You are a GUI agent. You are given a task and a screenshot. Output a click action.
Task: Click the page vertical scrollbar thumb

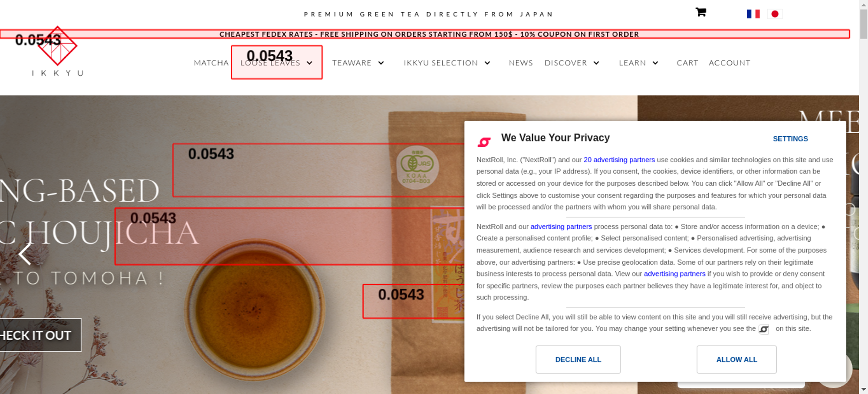[864, 24]
